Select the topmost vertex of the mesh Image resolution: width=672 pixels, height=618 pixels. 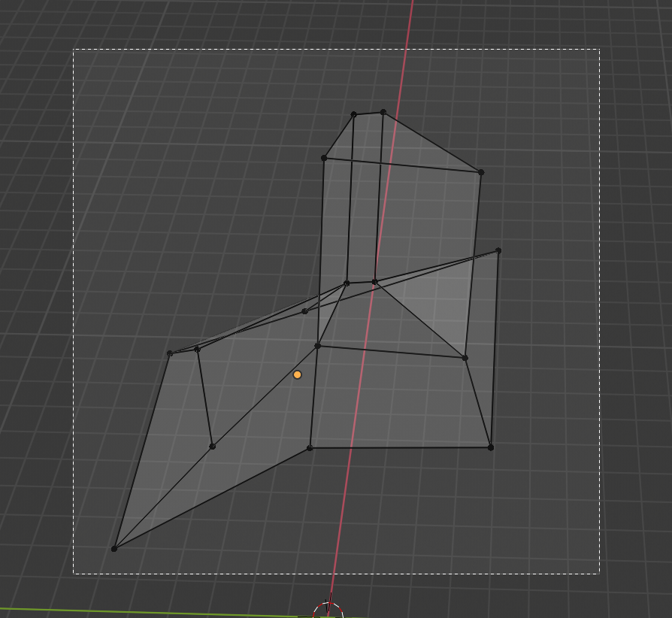click(x=383, y=112)
